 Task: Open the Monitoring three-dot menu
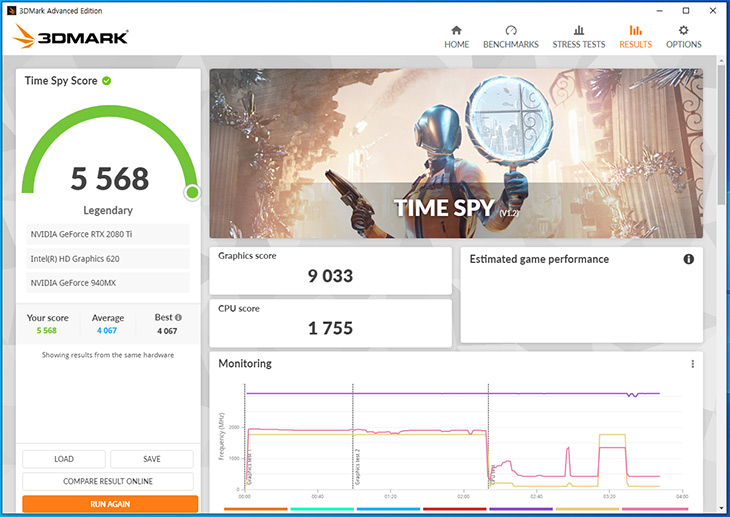[x=693, y=364]
